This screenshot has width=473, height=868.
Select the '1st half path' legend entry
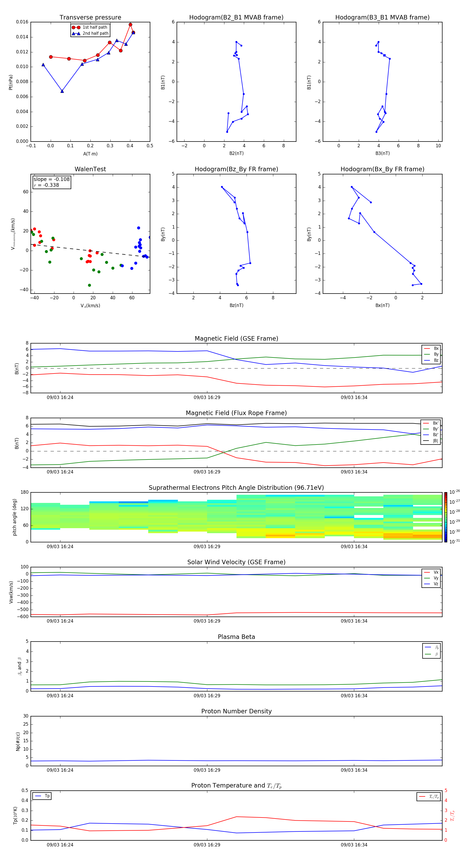[x=90, y=27]
